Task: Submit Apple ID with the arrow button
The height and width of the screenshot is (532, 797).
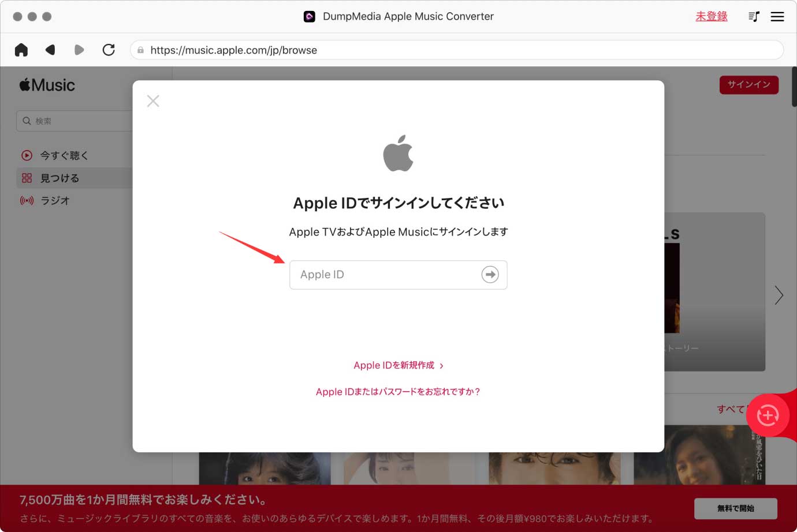Action: (x=490, y=275)
